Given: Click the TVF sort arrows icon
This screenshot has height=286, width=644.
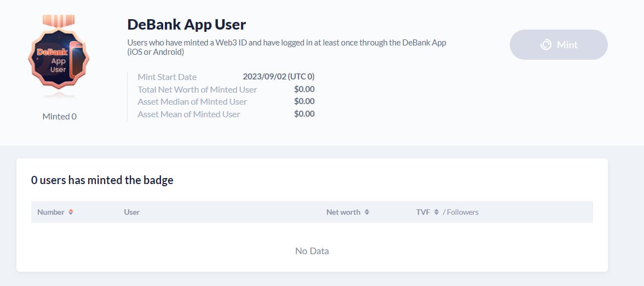Looking at the screenshot, I should (x=436, y=212).
